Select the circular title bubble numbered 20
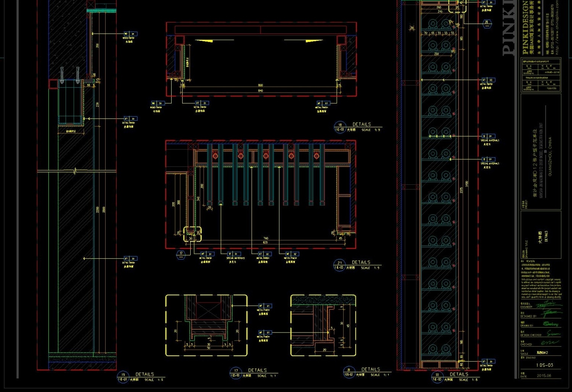This screenshot has width=572, height=392. click(349, 372)
